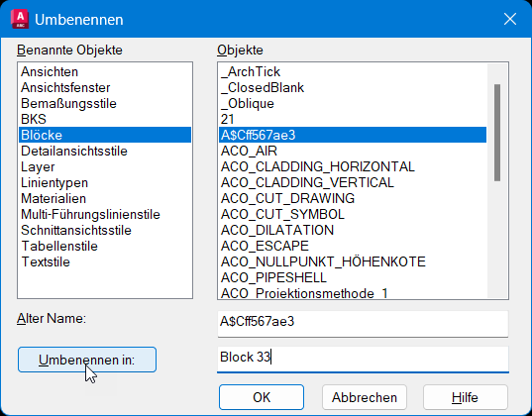Select block named 21
Image resolution: width=532 pixels, height=416 pixels.
click(353, 119)
